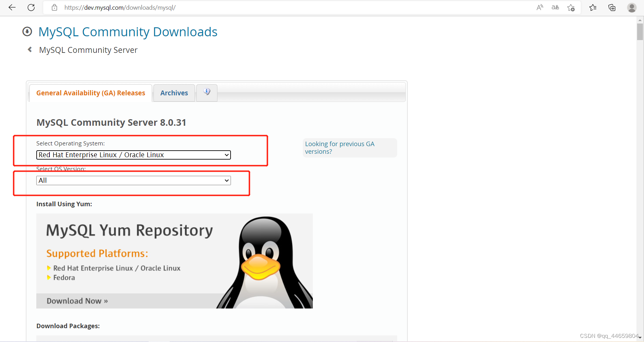Click Red Hat Enterprise Linux / Oracle Linux banner entry
Screen dimensions: 644x342
117,268
